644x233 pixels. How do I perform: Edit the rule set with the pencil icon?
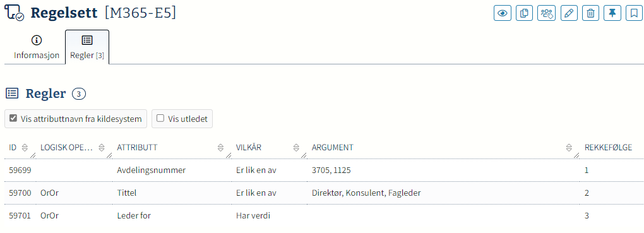[568, 13]
